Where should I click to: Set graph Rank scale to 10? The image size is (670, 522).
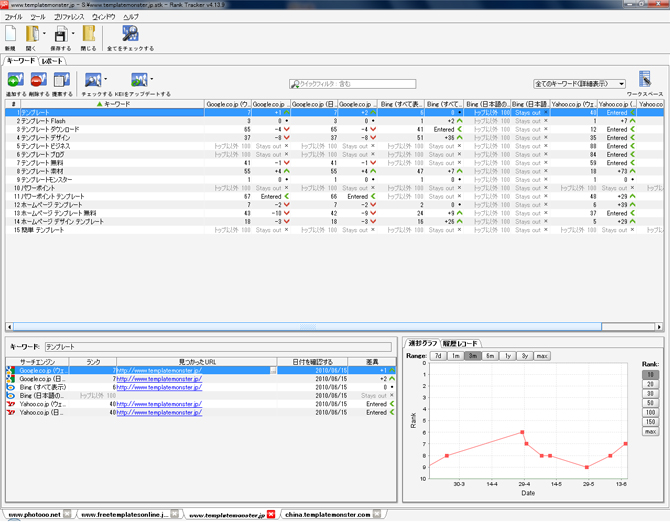pos(650,375)
